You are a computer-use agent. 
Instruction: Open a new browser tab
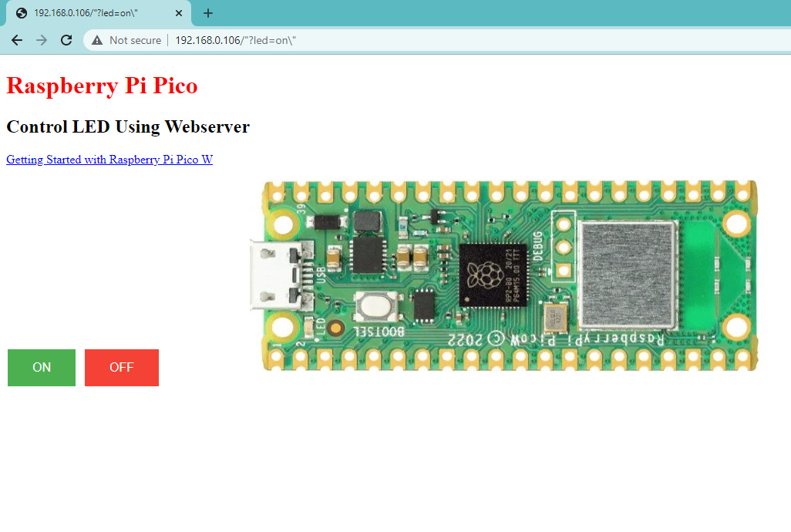[x=208, y=13]
